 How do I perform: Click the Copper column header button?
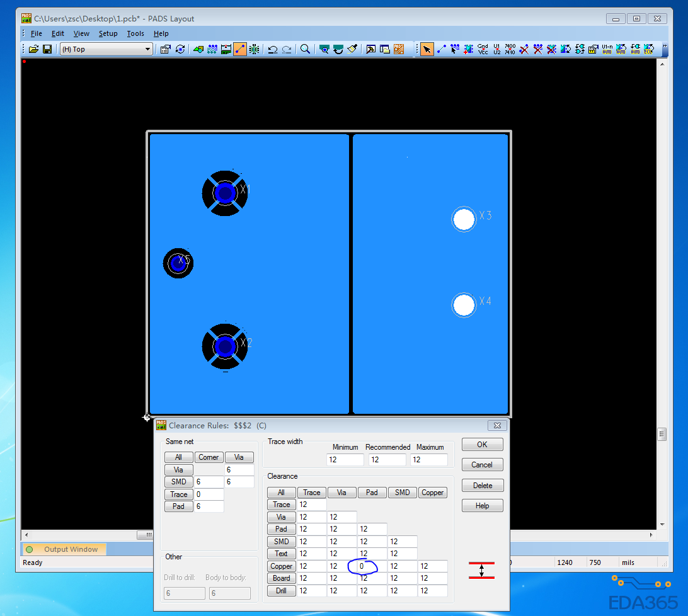[432, 493]
